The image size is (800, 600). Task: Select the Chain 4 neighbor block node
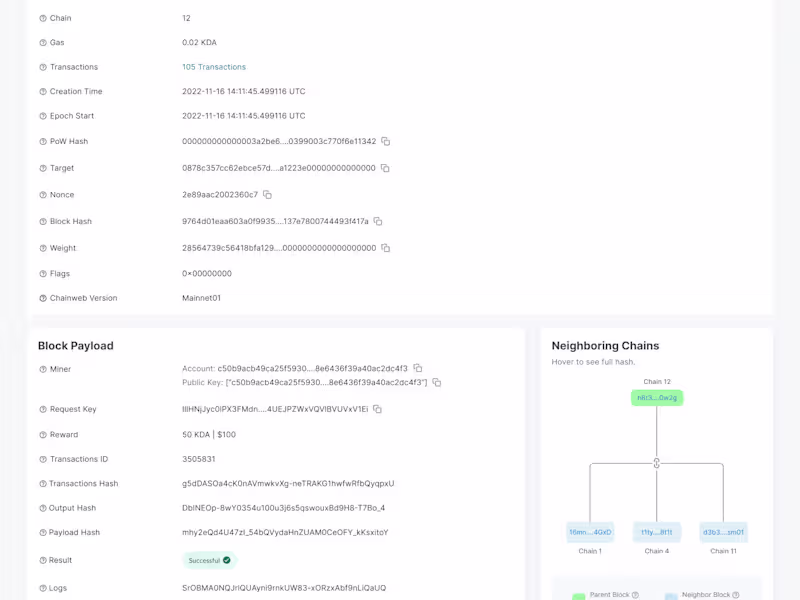point(657,532)
